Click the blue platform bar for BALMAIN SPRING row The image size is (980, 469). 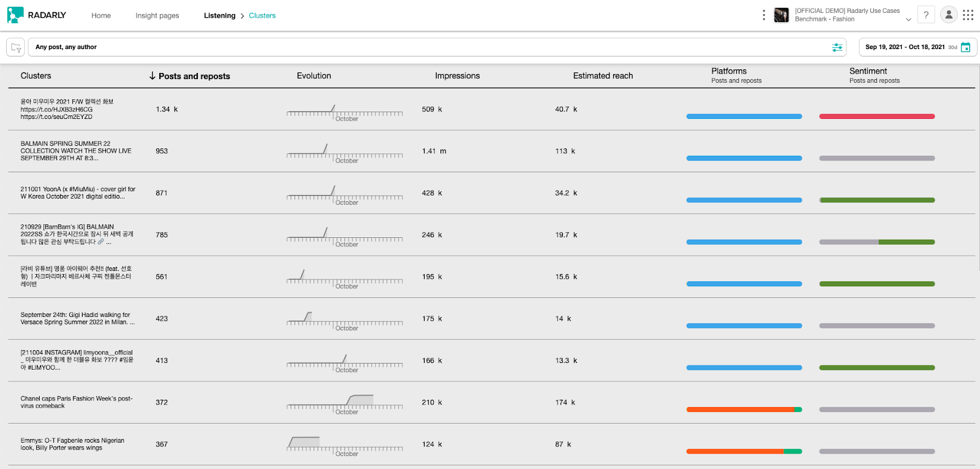[x=744, y=158]
